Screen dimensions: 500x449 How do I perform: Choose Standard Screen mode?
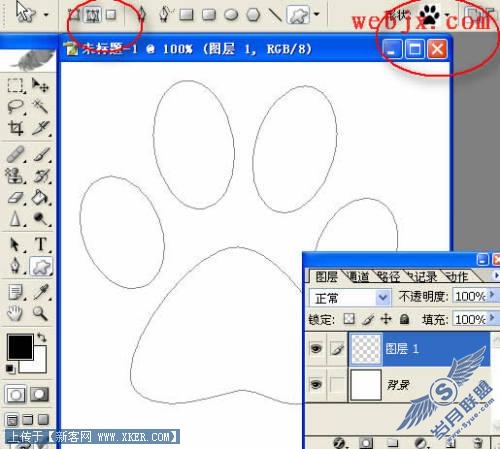click(12, 420)
